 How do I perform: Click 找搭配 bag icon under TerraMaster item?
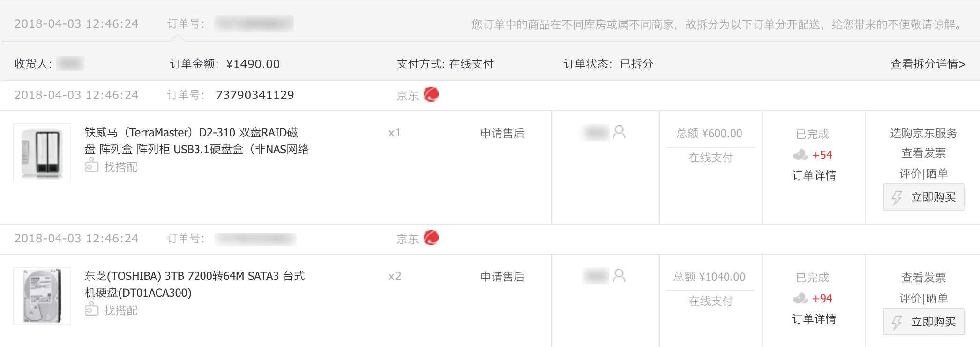(x=91, y=166)
